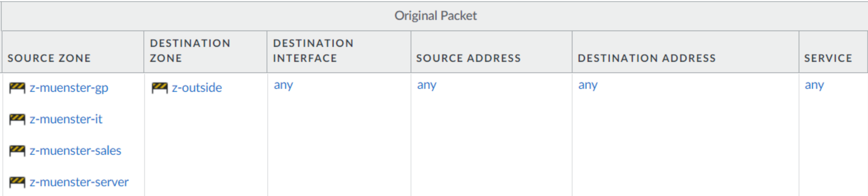
Task: Open the z-outside destination zone link
Action: click(x=197, y=88)
